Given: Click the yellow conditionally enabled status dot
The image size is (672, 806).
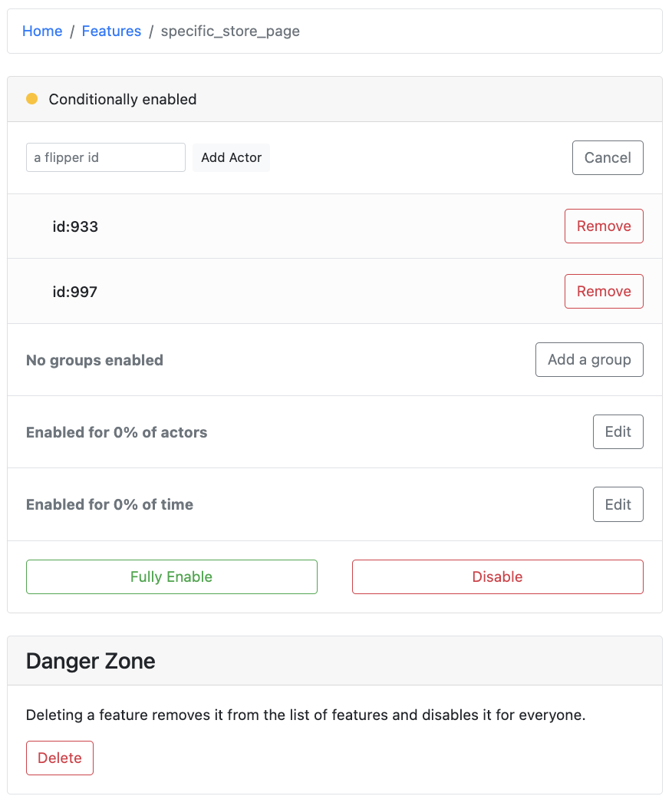Looking at the screenshot, I should tap(32, 99).
